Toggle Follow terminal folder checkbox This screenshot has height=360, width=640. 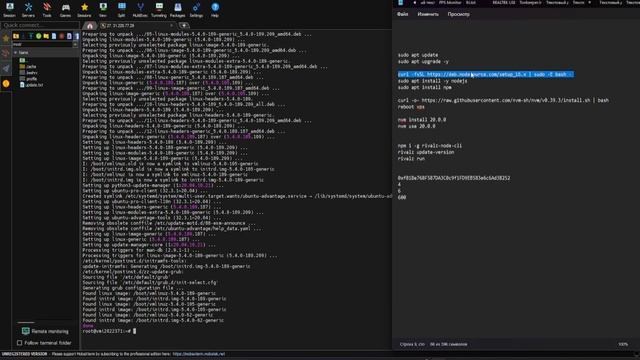pyautogui.click(x=20, y=343)
